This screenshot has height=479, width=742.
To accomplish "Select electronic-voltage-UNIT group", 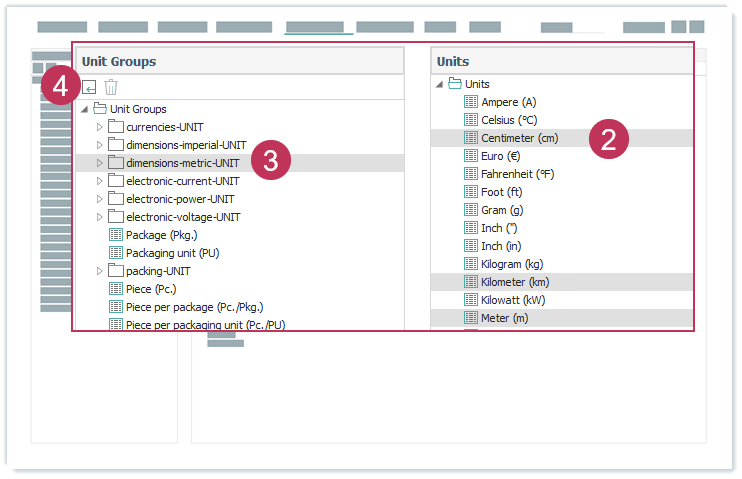I will (x=183, y=217).
